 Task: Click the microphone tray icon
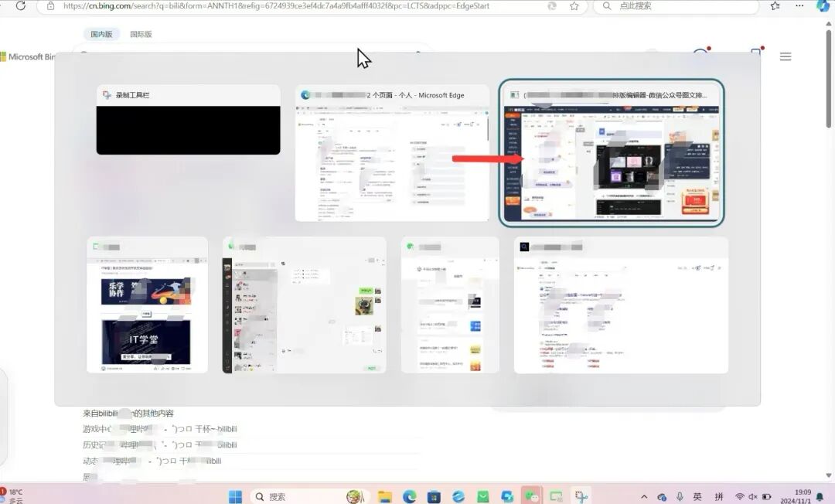click(680, 496)
